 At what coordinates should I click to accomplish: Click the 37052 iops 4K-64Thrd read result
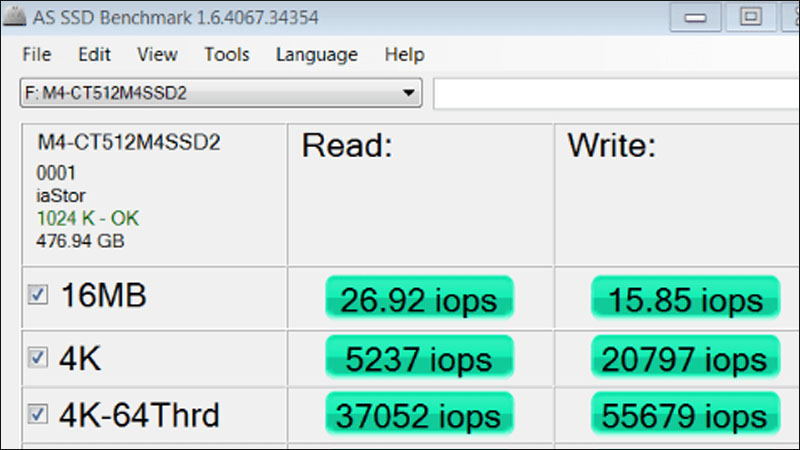coord(419,414)
